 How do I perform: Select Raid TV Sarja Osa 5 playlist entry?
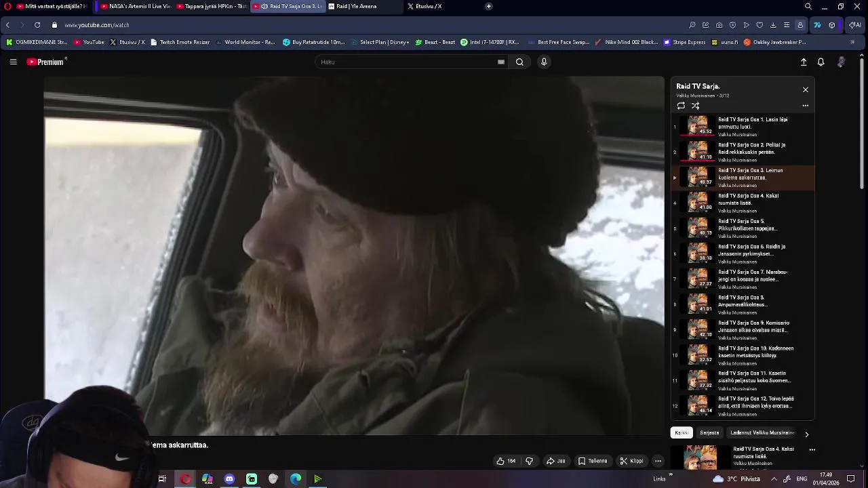[743, 228]
